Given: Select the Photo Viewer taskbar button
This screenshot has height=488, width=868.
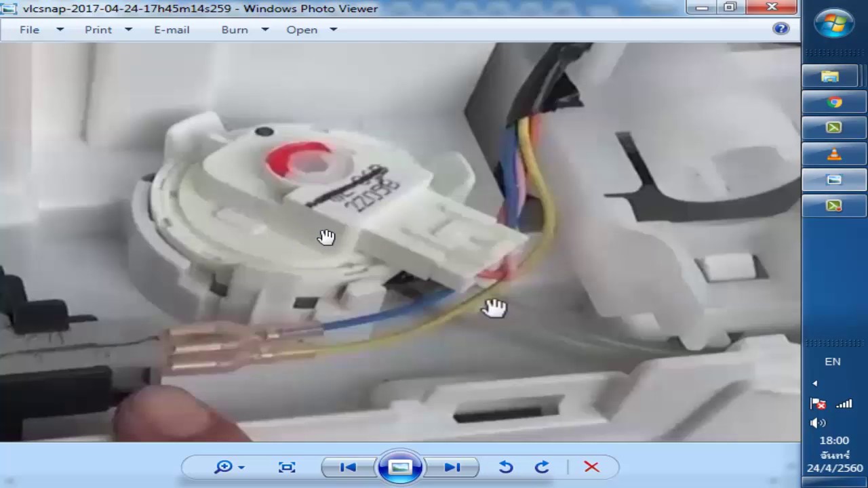Looking at the screenshot, I should [834, 180].
